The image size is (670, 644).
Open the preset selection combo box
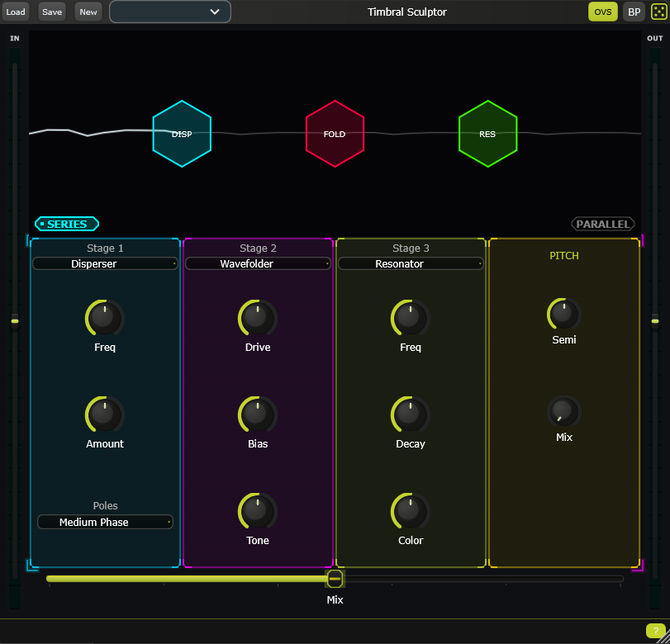coord(169,12)
